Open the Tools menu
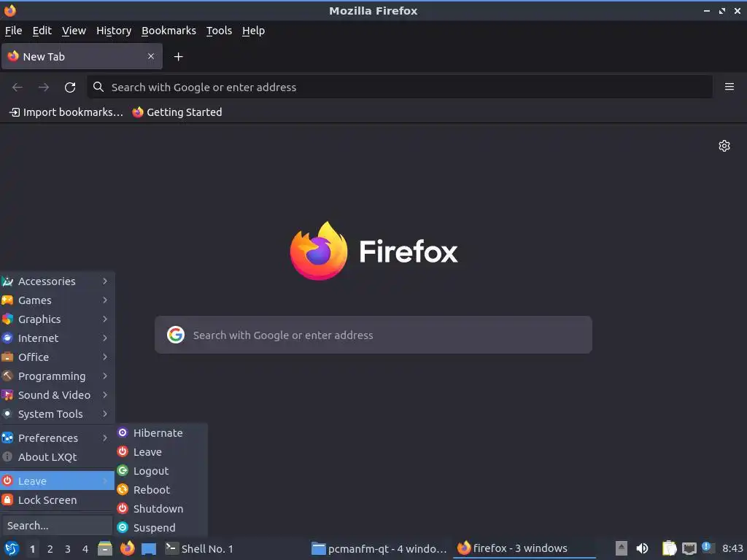The width and height of the screenshot is (747, 560). tap(219, 31)
